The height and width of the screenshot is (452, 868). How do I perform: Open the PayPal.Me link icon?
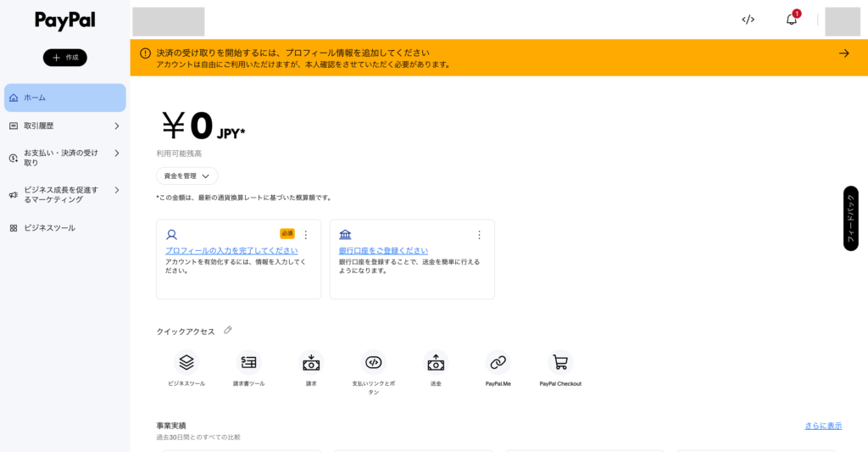(x=498, y=363)
